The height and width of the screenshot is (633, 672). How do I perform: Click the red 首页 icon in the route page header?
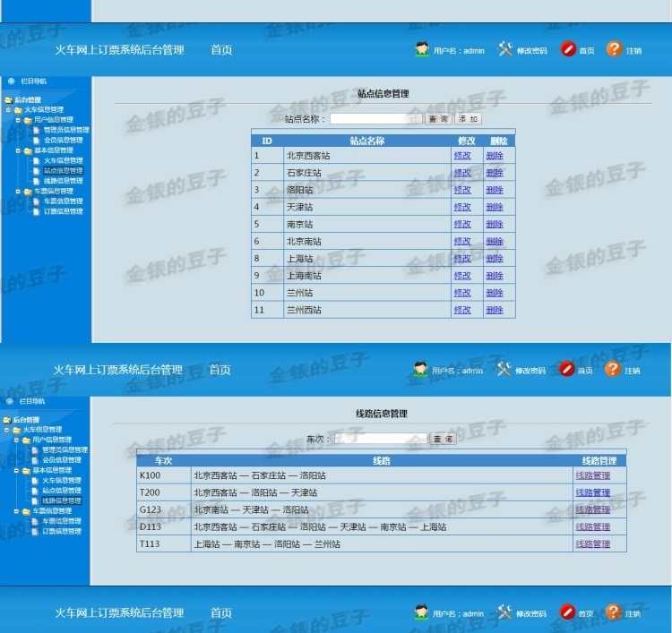pyautogui.click(x=566, y=369)
